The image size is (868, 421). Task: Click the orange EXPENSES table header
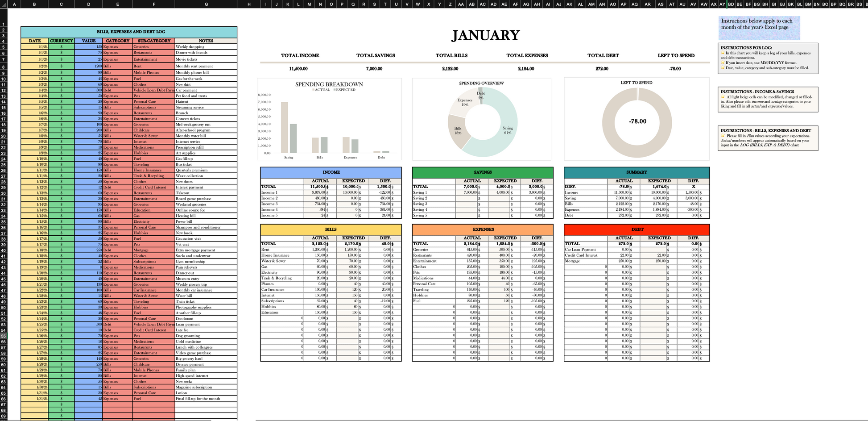pos(483,229)
